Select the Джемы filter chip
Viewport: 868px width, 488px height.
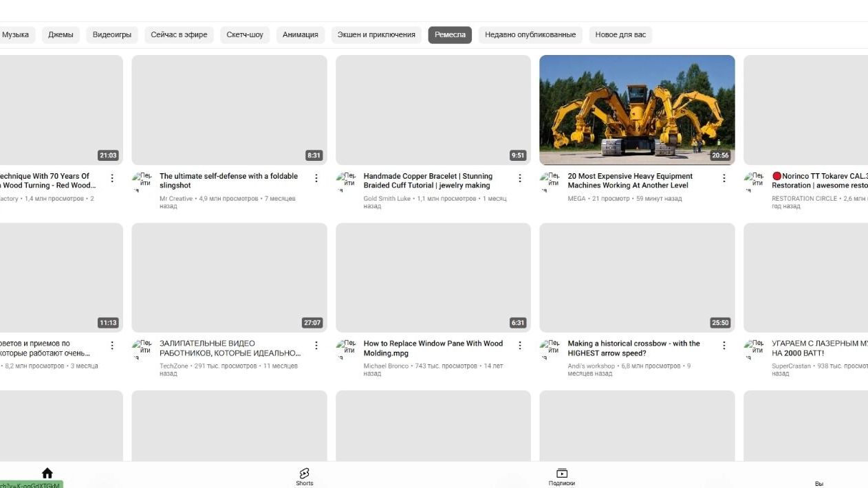61,34
